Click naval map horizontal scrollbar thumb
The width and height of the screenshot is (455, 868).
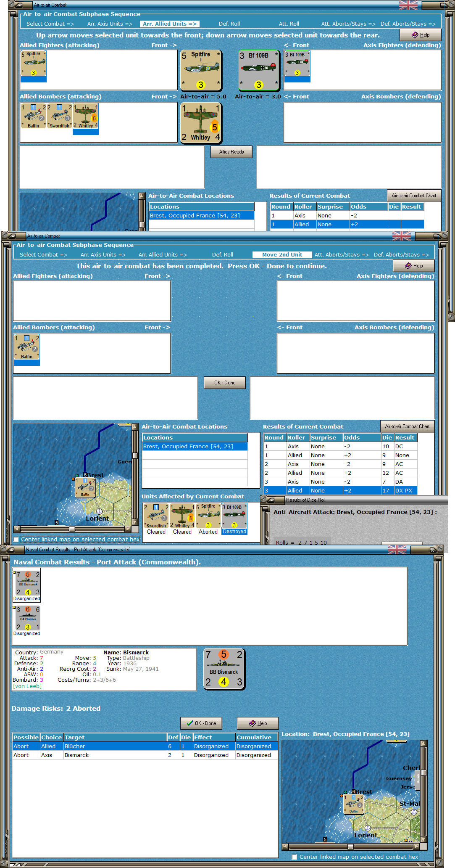[350, 847]
